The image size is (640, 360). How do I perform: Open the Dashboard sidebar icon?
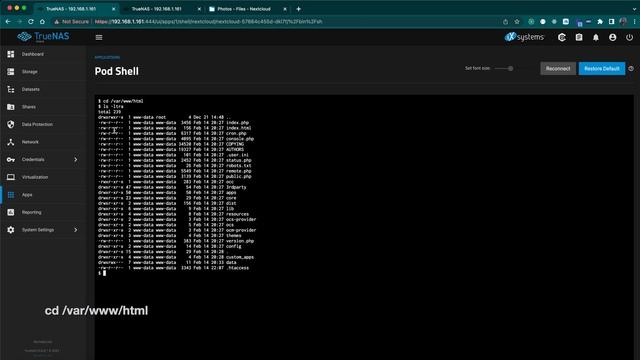pos(11,54)
